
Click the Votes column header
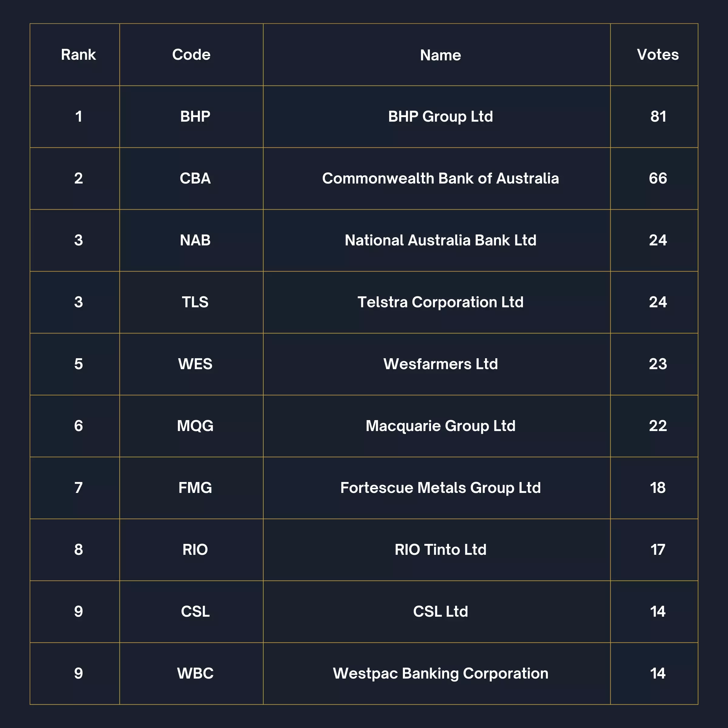pyautogui.click(x=658, y=55)
